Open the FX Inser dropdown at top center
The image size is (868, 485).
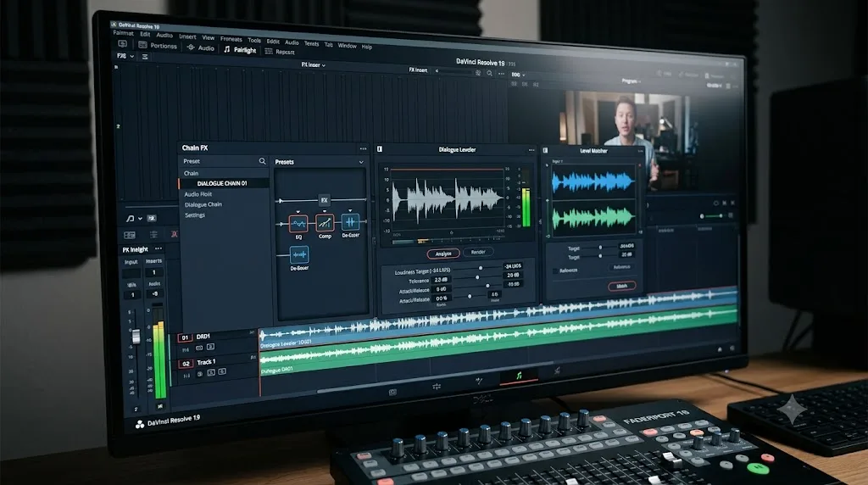[314, 64]
